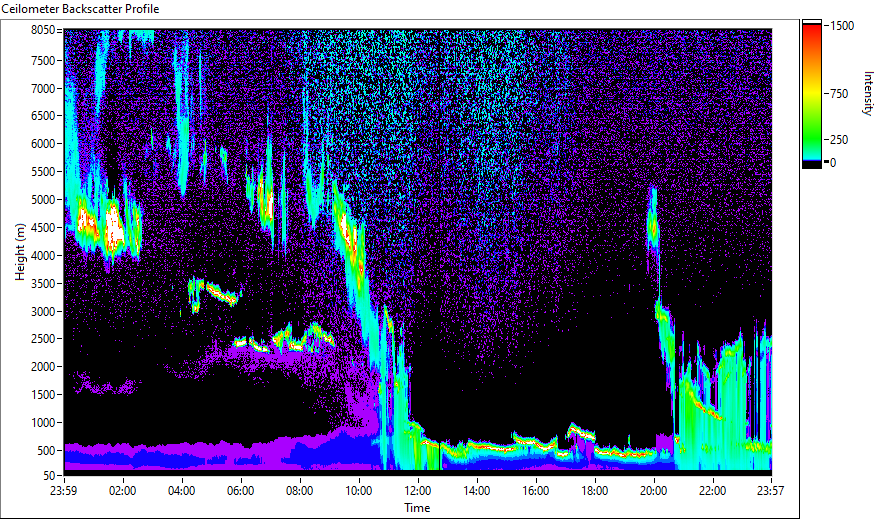Select the 04:00 time axis label
Image resolution: width=878 pixels, height=519 pixels.
tap(182, 491)
